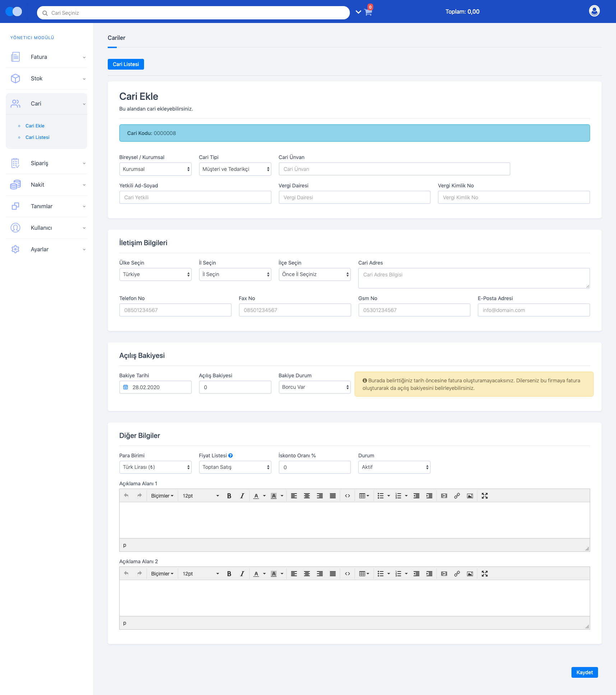Viewport: 616px width, 695px height.
Task: Insert bullet list in Açıklama Alanı 1
Action: click(x=380, y=496)
